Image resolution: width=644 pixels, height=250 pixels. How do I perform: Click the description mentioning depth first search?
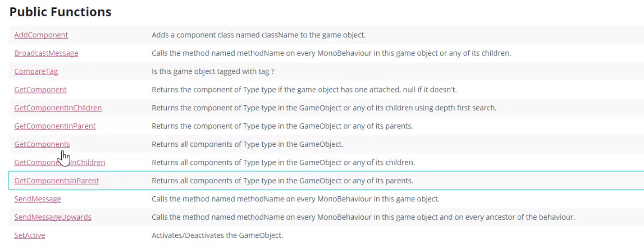pos(324,108)
